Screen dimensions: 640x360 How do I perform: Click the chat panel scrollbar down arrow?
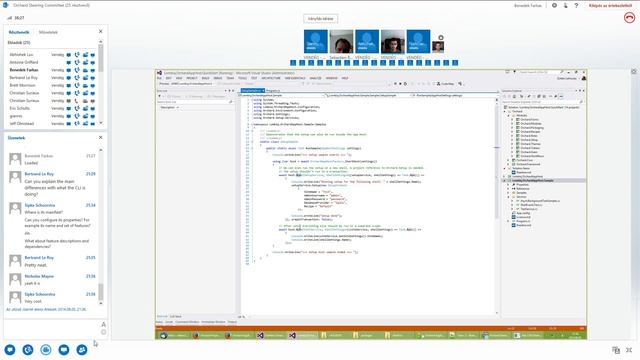coord(101,303)
